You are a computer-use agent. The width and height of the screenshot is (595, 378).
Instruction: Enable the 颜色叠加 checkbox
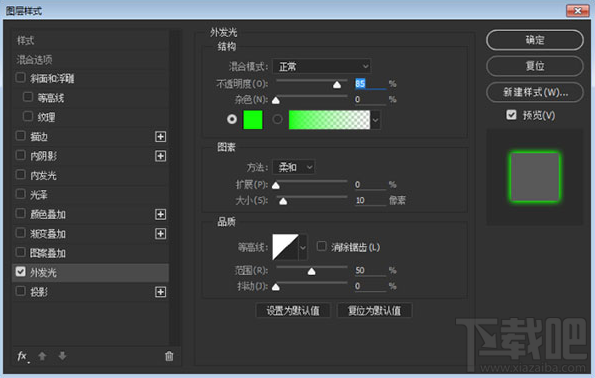tap(20, 214)
